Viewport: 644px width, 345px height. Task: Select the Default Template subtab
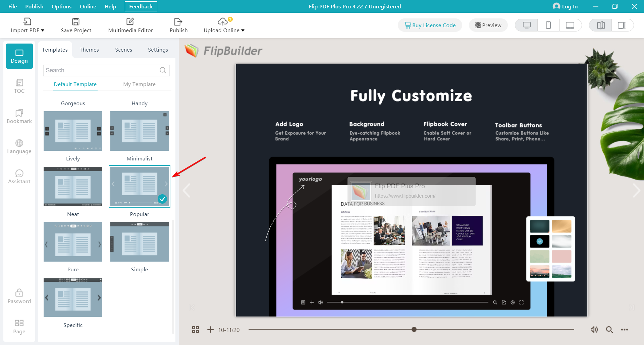coord(75,84)
